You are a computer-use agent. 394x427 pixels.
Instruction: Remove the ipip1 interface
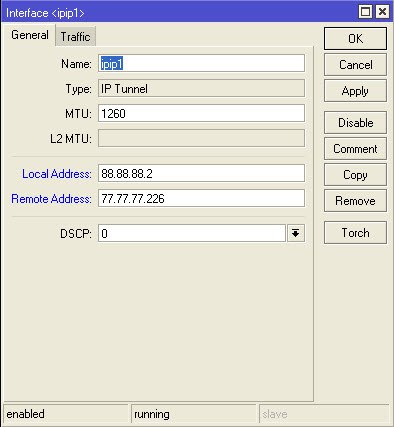[x=355, y=201]
